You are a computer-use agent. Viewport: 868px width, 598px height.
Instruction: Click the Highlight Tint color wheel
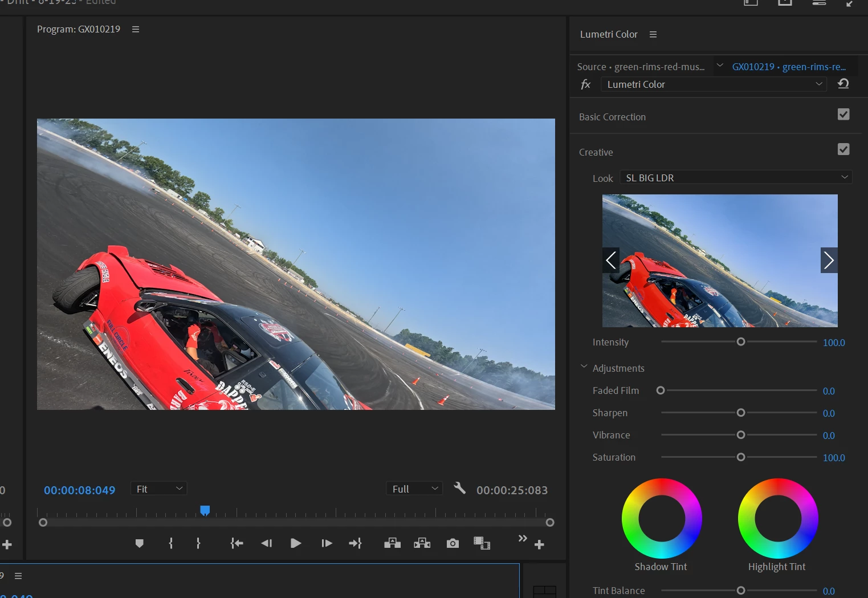[778, 518]
